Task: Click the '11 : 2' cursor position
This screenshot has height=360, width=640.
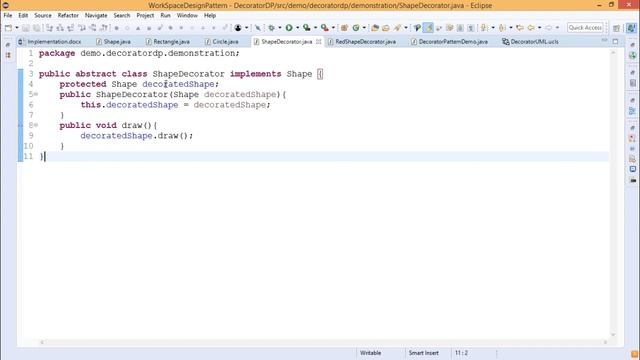Action: 461,353
